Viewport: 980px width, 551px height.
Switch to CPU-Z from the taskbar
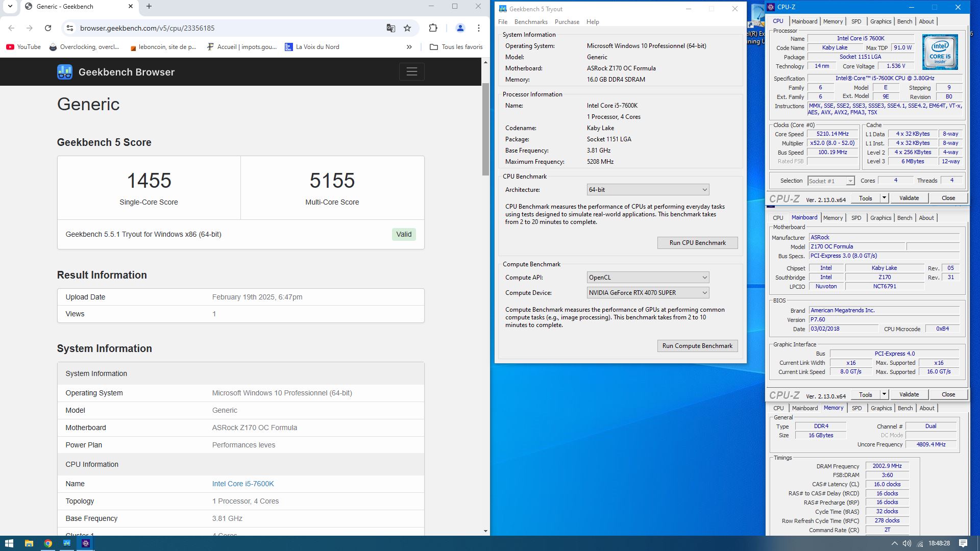(x=86, y=543)
